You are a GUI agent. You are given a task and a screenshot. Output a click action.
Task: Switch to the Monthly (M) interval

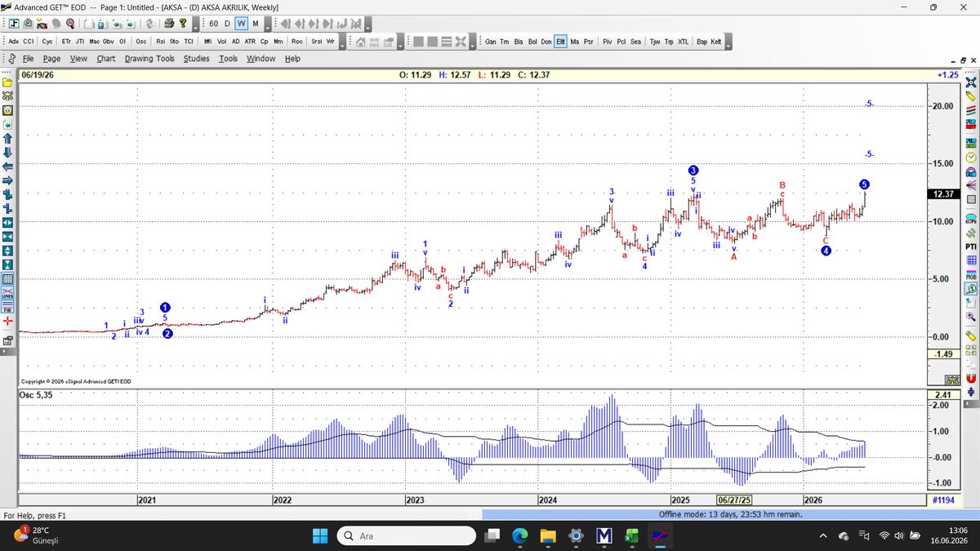(256, 24)
